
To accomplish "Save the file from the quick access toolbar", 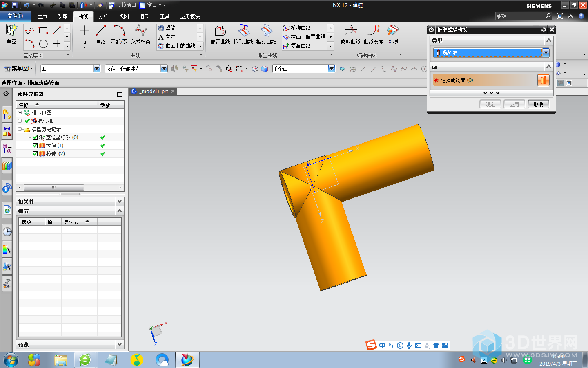I will 15,5.
